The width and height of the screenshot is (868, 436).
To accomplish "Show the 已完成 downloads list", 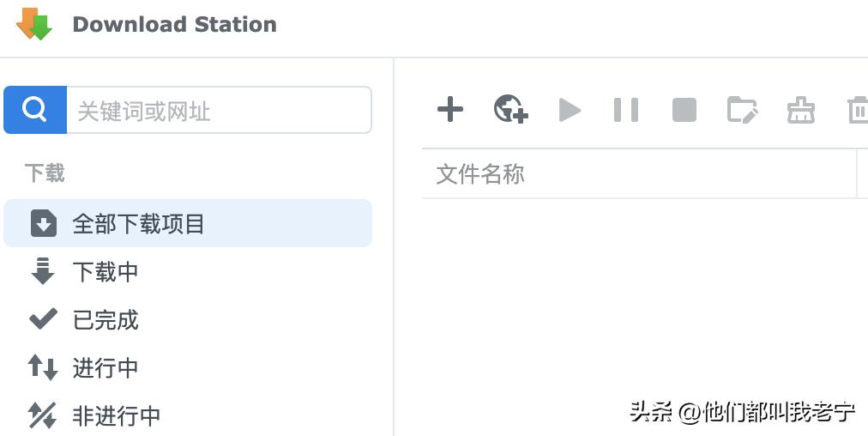I will (x=105, y=320).
